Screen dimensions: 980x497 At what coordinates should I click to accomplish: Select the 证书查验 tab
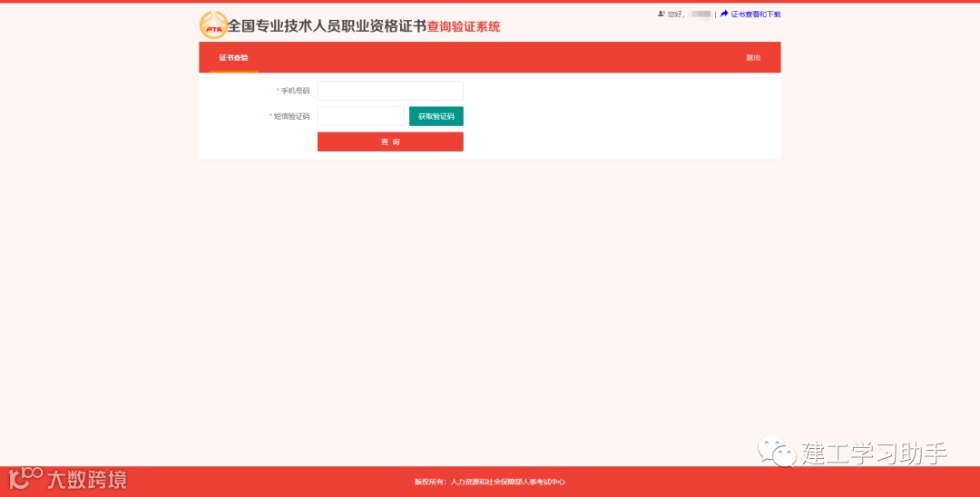click(234, 57)
